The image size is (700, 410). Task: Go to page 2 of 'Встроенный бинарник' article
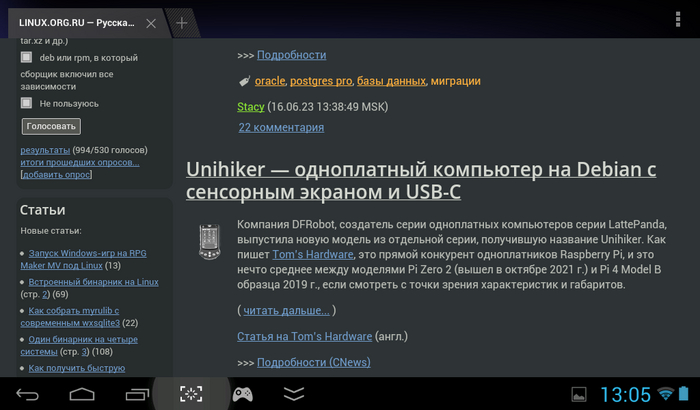pos(45,294)
